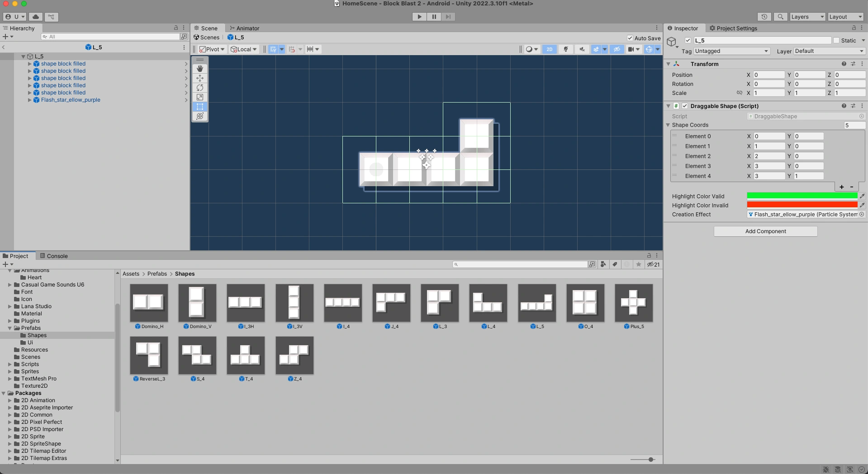
Task: Select the Move tool
Action: tap(200, 78)
